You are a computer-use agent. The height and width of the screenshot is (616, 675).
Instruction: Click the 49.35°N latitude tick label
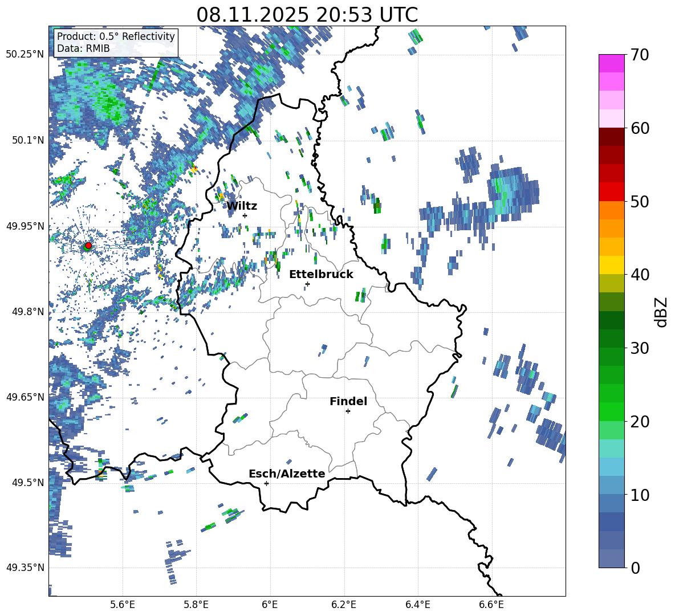click(25, 568)
